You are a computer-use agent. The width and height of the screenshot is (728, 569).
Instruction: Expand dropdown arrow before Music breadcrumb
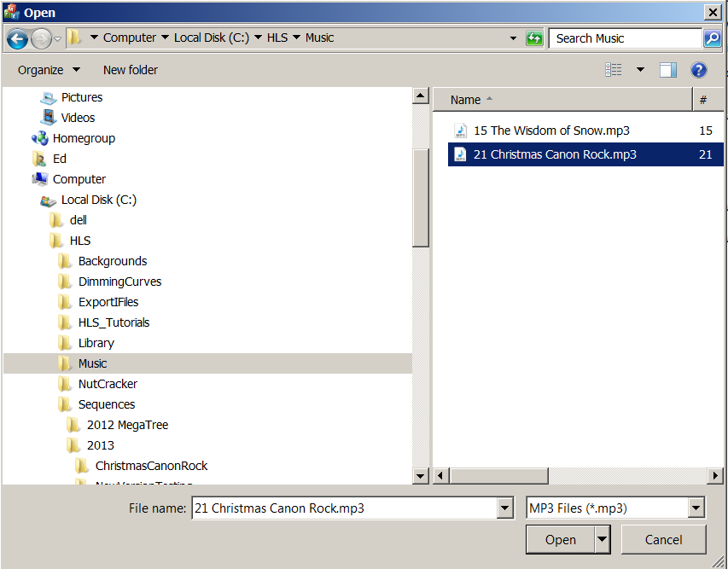(296, 38)
